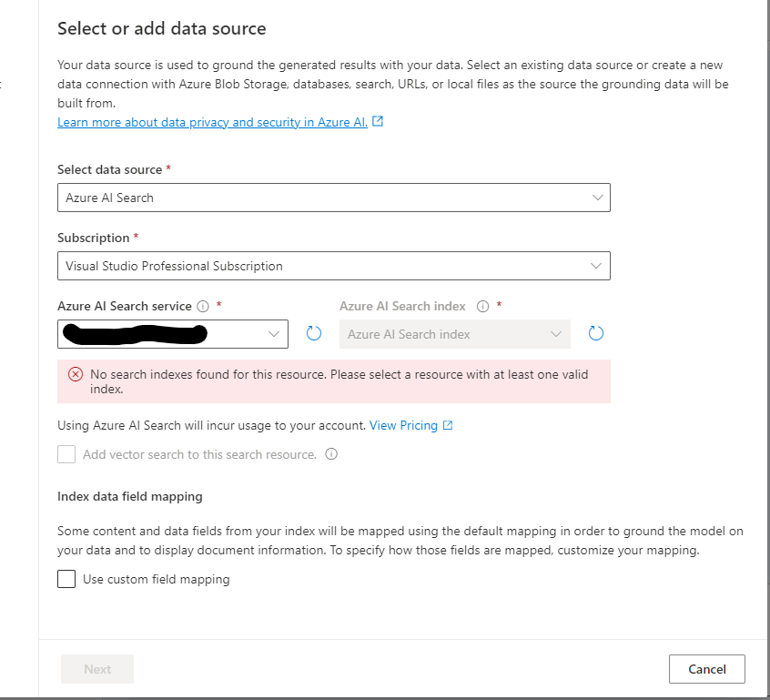Open the Azure AI Search service dropdown
Viewport: 770px width, 700px height.
pyautogui.click(x=173, y=334)
